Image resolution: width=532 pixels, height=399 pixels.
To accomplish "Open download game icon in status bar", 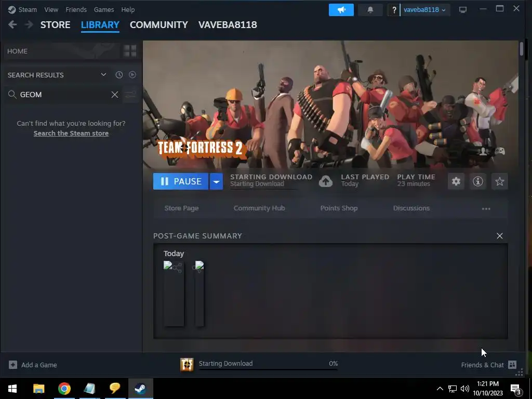I will pyautogui.click(x=187, y=365).
